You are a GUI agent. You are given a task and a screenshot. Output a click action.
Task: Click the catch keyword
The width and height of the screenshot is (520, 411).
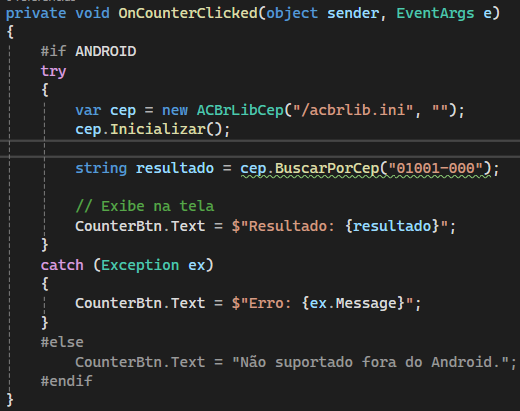tap(62, 265)
